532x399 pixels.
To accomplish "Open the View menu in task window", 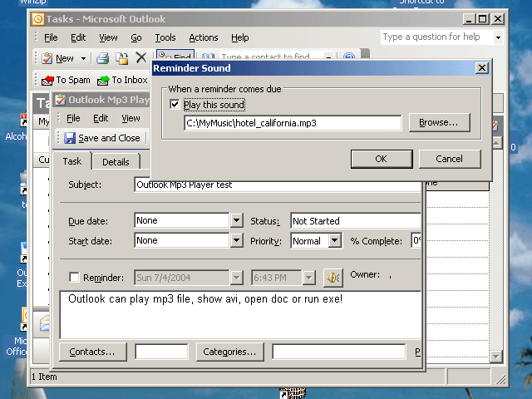I will 131,118.
